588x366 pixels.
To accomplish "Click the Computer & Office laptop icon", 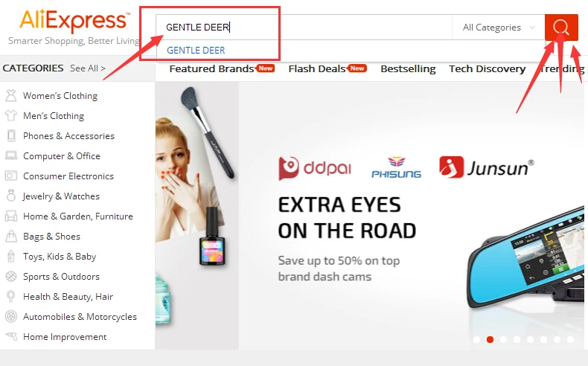I will point(11,155).
